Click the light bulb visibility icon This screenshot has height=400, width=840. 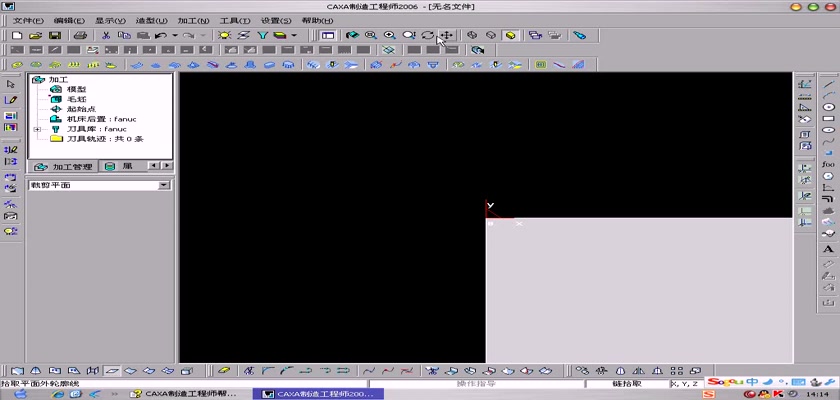pos(224,35)
